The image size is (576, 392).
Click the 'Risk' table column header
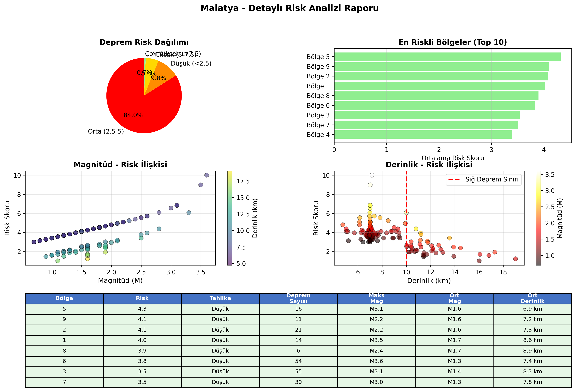point(142,298)
